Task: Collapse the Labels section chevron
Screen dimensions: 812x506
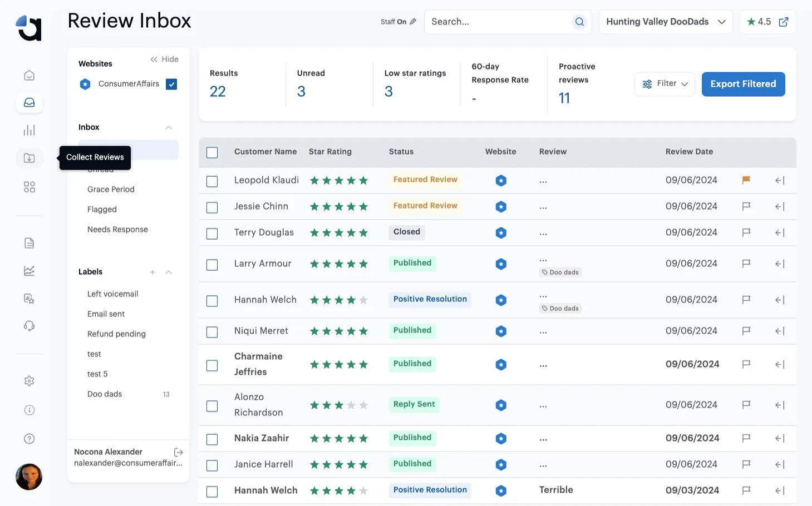Action: pos(169,272)
